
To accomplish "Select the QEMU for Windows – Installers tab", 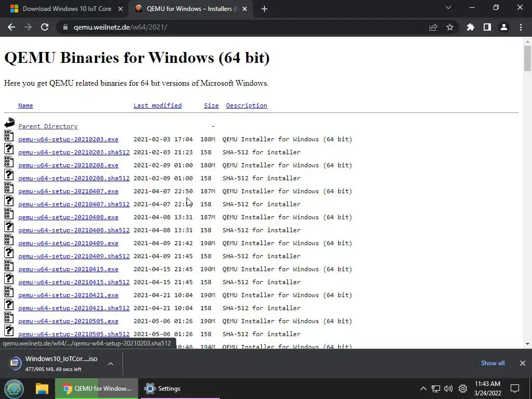I will point(191,9).
